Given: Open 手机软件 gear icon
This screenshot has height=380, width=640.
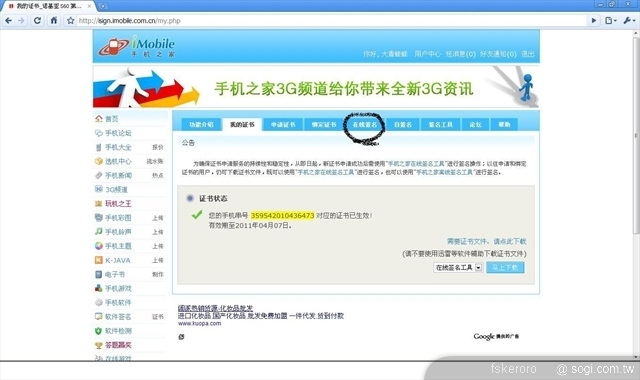Looking at the screenshot, I should 98,302.
